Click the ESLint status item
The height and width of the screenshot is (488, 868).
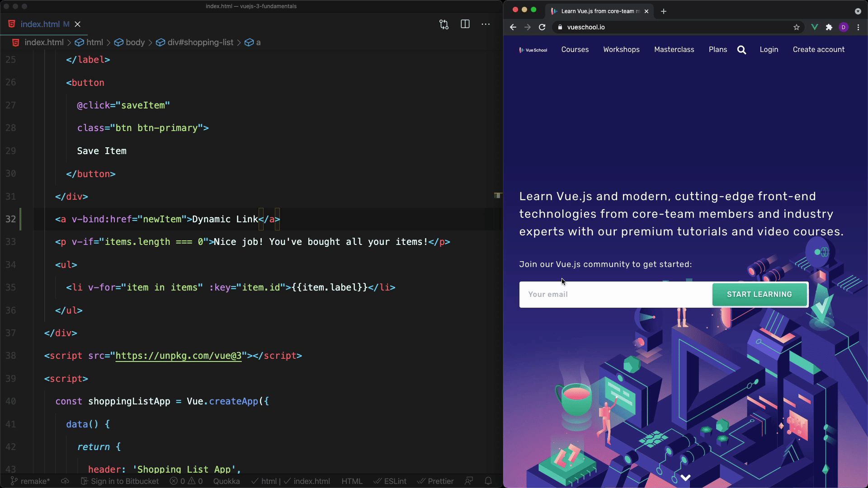click(x=390, y=481)
